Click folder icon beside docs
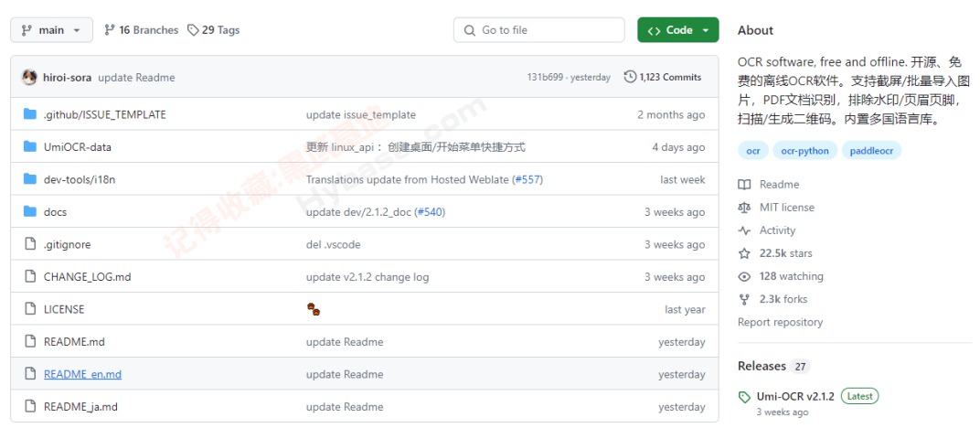The height and width of the screenshot is (428, 980). click(30, 212)
